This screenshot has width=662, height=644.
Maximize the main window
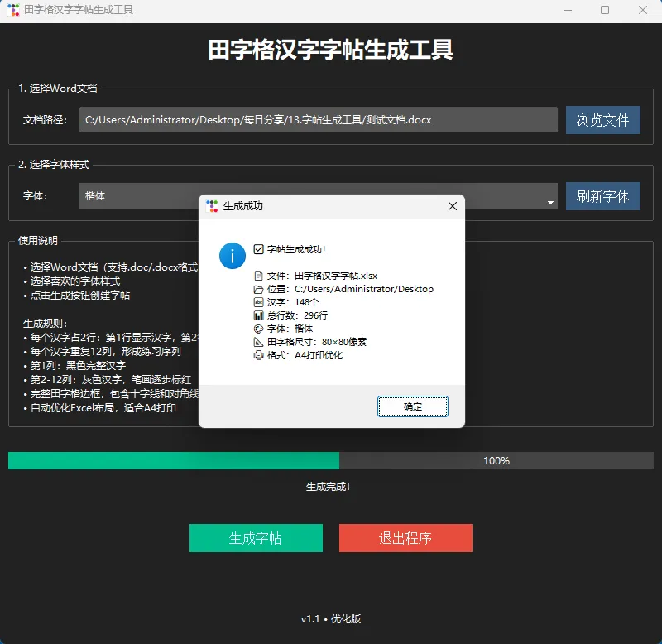coord(605,10)
